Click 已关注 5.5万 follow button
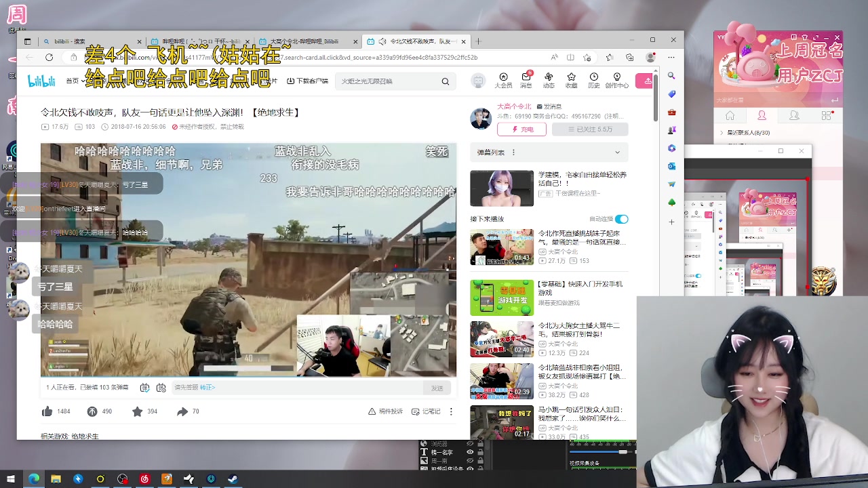868x488 pixels. (590, 129)
